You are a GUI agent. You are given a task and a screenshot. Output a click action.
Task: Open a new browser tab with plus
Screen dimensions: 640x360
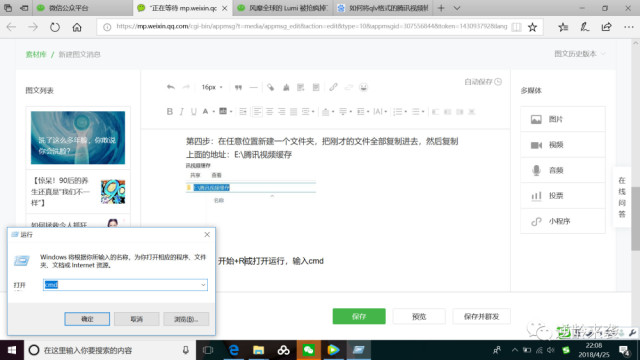coord(441,8)
